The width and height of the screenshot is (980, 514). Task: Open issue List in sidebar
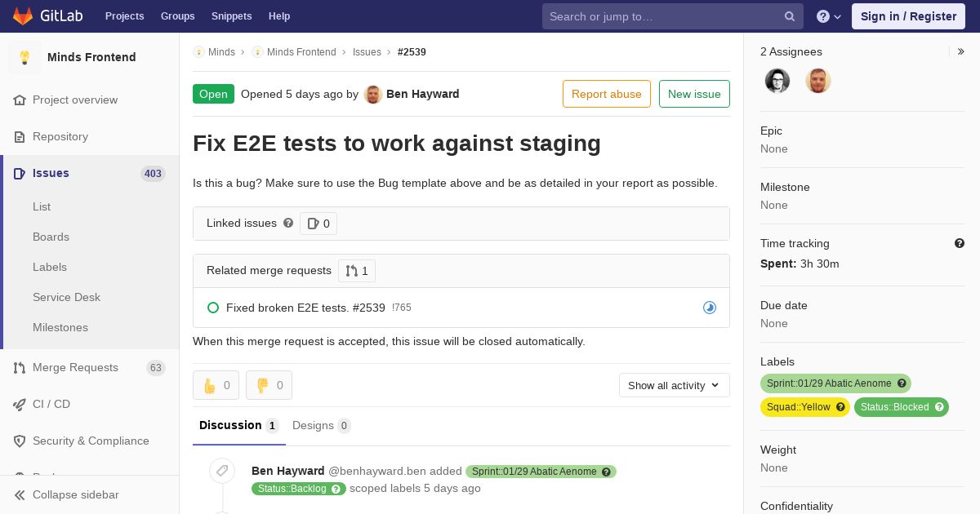42,206
